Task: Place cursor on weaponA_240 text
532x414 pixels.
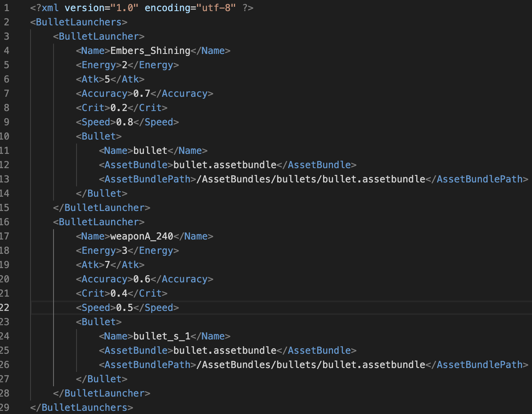Action: pyautogui.click(x=142, y=236)
